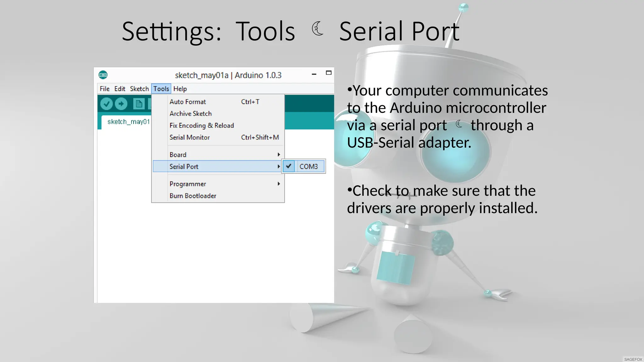Open the Sketch menu
The width and height of the screenshot is (644, 362).
tap(139, 89)
